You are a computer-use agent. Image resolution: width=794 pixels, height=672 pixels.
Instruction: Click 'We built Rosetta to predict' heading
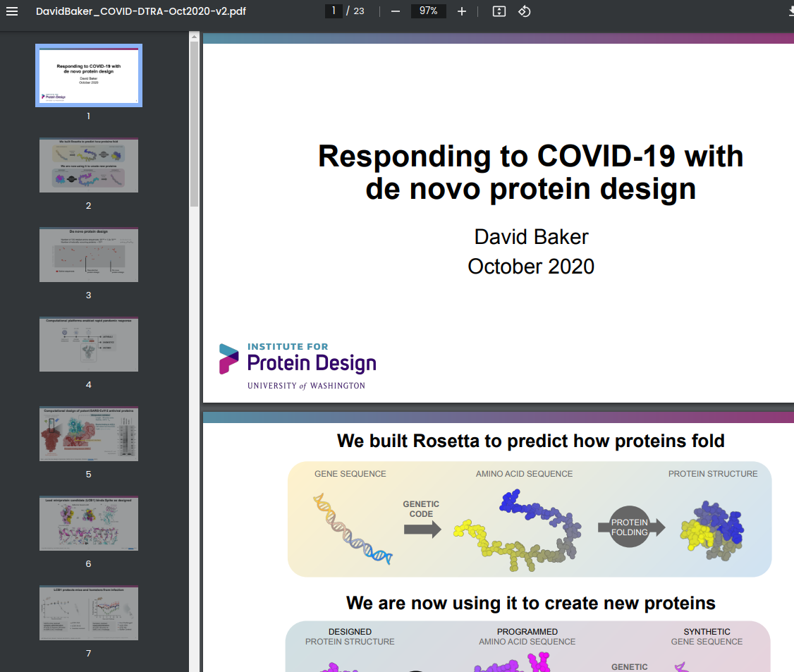click(x=531, y=441)
